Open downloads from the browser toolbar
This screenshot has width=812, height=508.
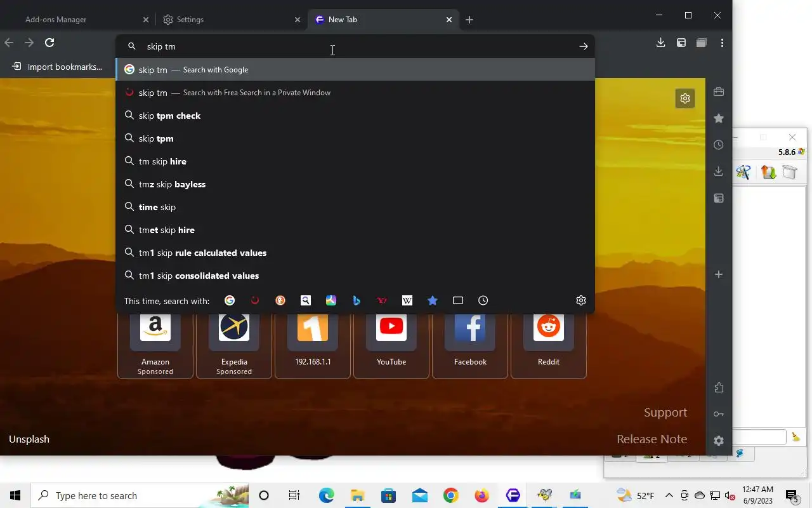660,43
